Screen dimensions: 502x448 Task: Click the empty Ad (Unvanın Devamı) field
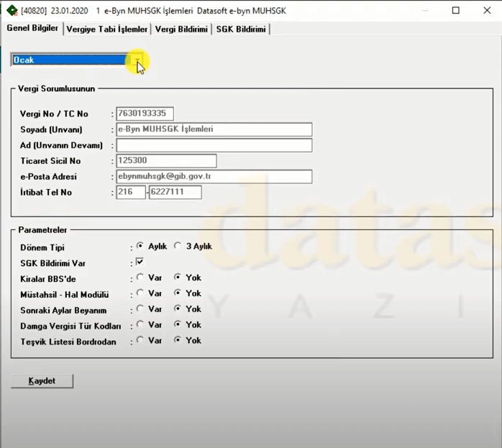coord(214,145)
